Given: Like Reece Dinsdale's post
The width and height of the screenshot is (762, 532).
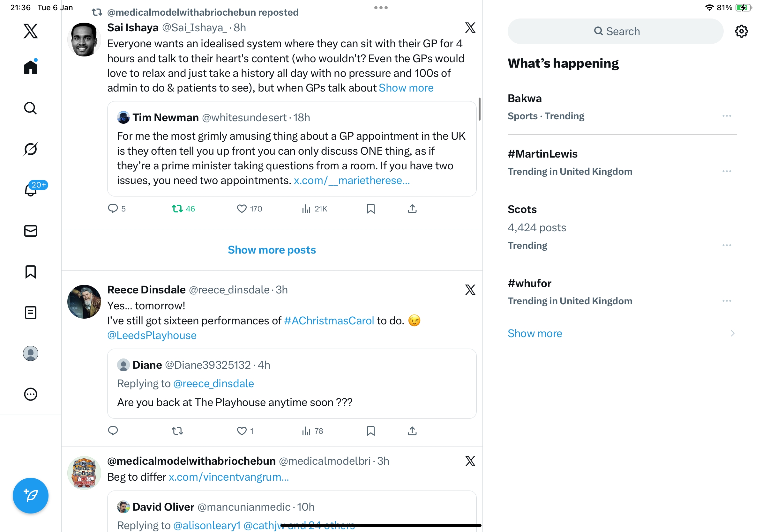Looking at the screenshot, I should 242,431.
